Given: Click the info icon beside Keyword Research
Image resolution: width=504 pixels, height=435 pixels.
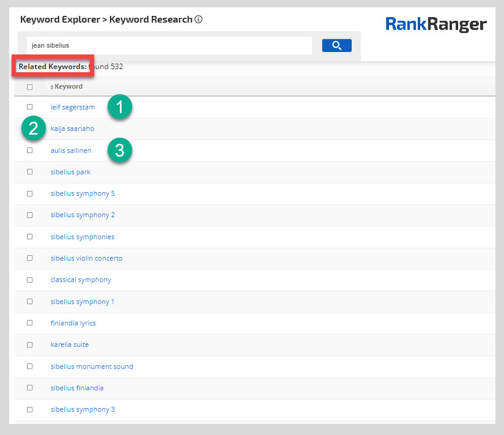Looking at the screenshot, I should (x=198, y=20).
